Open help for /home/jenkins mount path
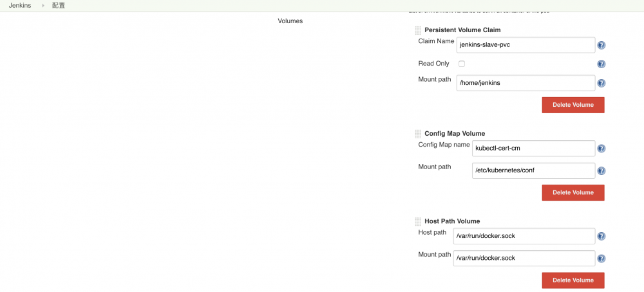644x292 pixels. tap(601, 84)
